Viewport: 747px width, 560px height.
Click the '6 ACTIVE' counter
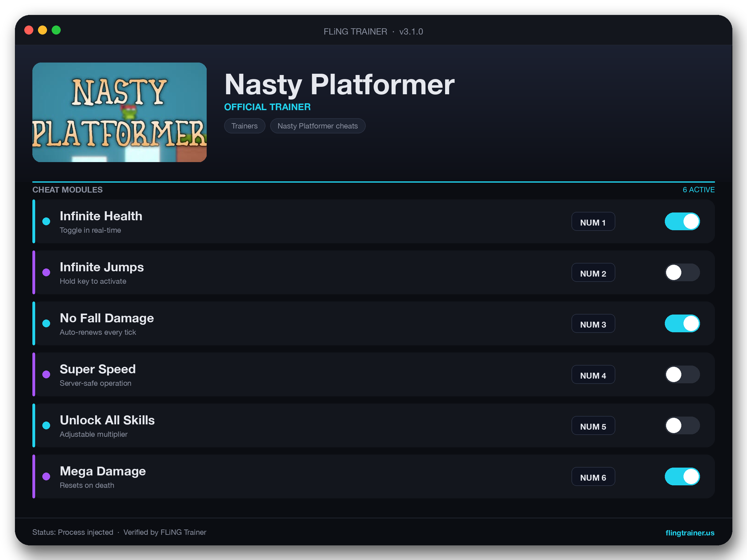(x=698, y=190)
